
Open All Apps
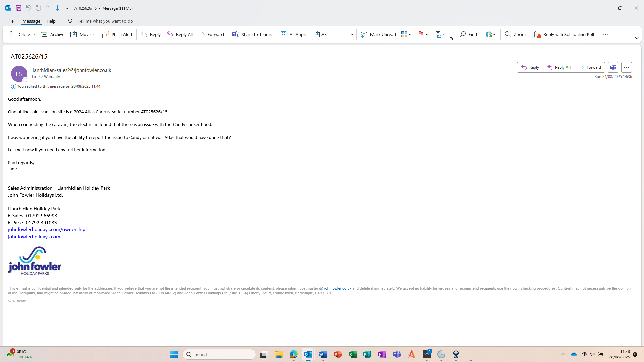[x=293, y=34]
